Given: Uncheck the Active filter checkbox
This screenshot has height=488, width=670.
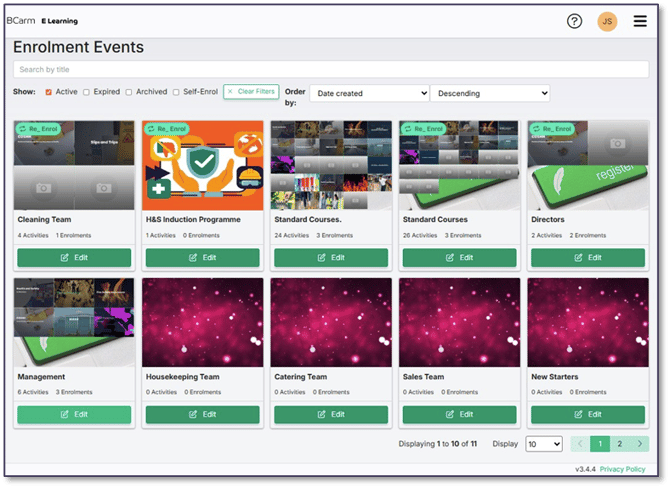Looking at the screenshot, I should pyautogui.click(x=49, y=92).
